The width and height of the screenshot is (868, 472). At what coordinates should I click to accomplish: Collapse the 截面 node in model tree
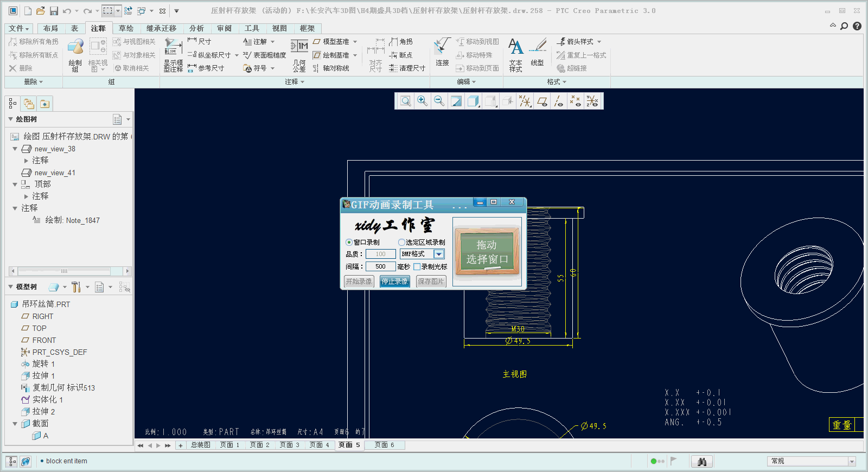click(15, 424)
